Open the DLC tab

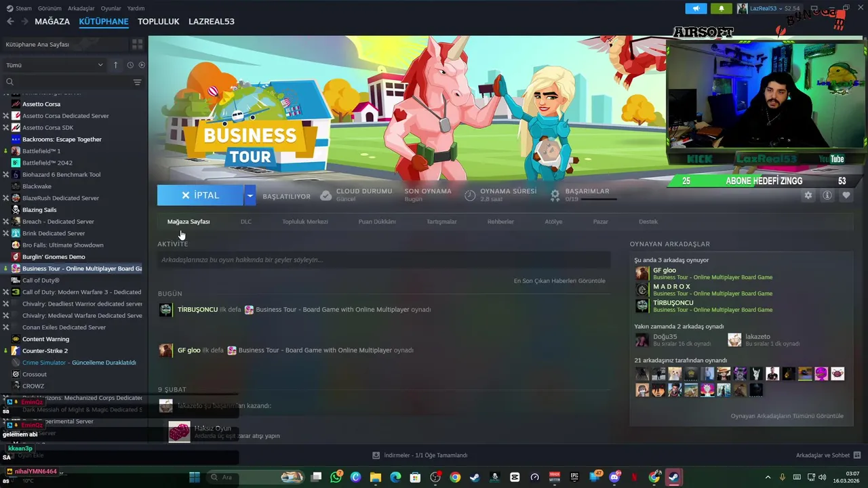[x=246, y=222]
